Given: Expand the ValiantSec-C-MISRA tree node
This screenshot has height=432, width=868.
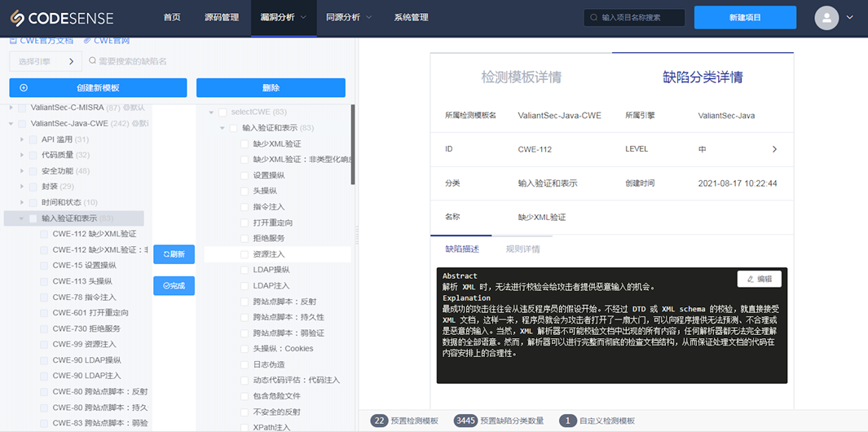Looking at the screenshot, I should coord(11,108).
